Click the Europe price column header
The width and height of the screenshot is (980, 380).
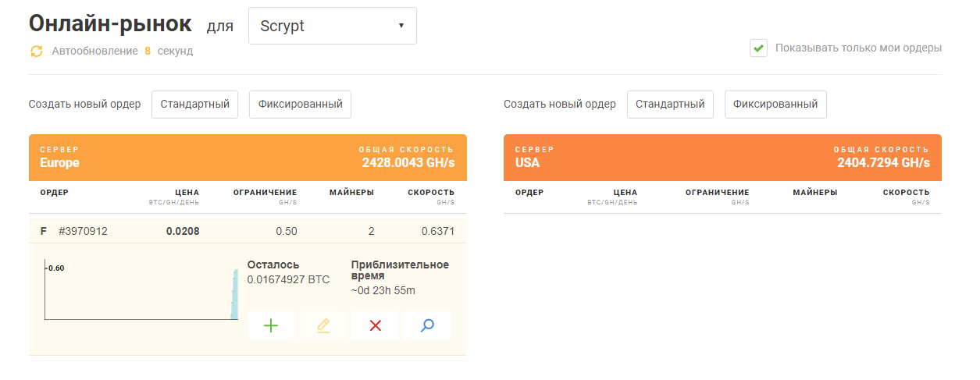[187, 193]
